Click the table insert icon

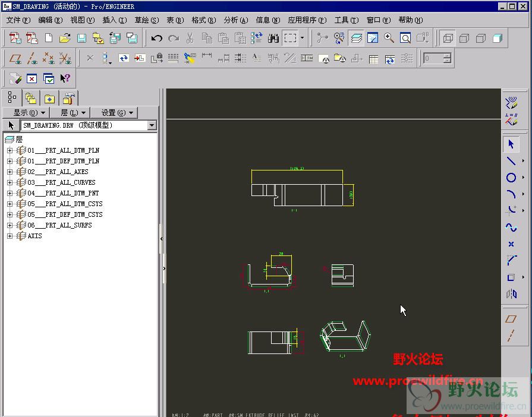(373, 59)
